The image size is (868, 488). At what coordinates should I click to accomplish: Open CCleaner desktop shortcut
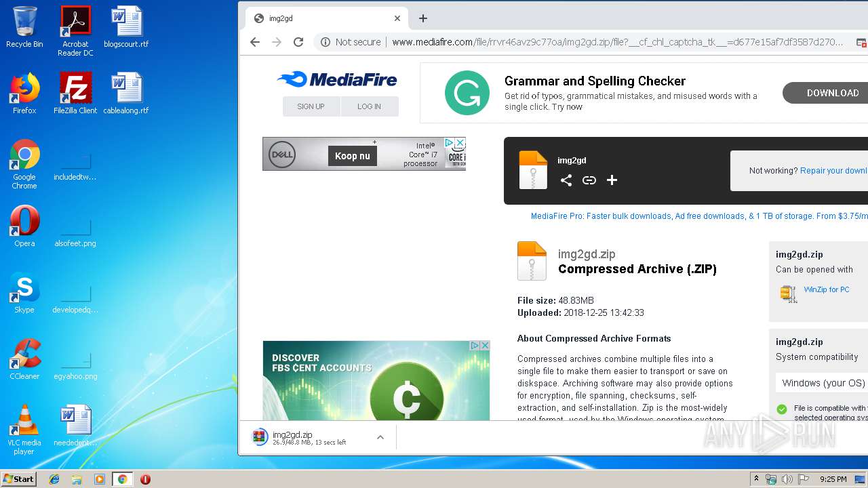(24, 359)
